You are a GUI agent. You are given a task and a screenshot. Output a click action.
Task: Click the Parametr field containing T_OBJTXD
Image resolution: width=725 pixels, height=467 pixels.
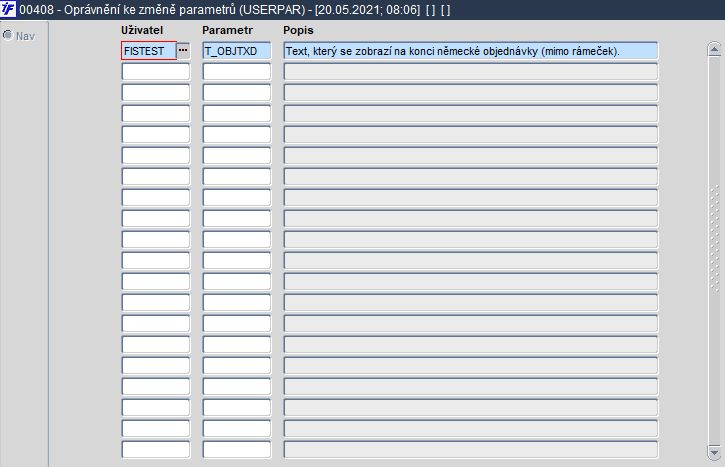(237, 51)
